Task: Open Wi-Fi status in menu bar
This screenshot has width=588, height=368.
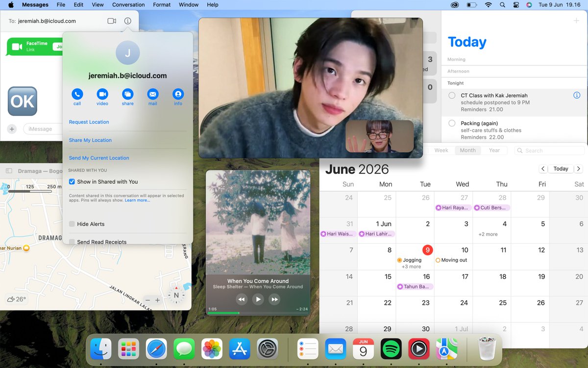Action: pyautogui.click(x=488, y=5)
